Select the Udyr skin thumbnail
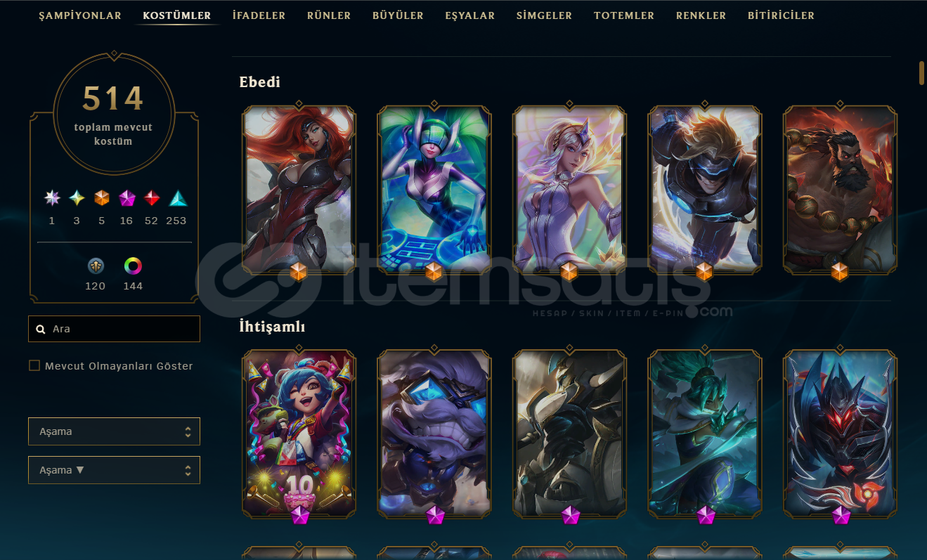The image size is (927, 560). (840, 189)
